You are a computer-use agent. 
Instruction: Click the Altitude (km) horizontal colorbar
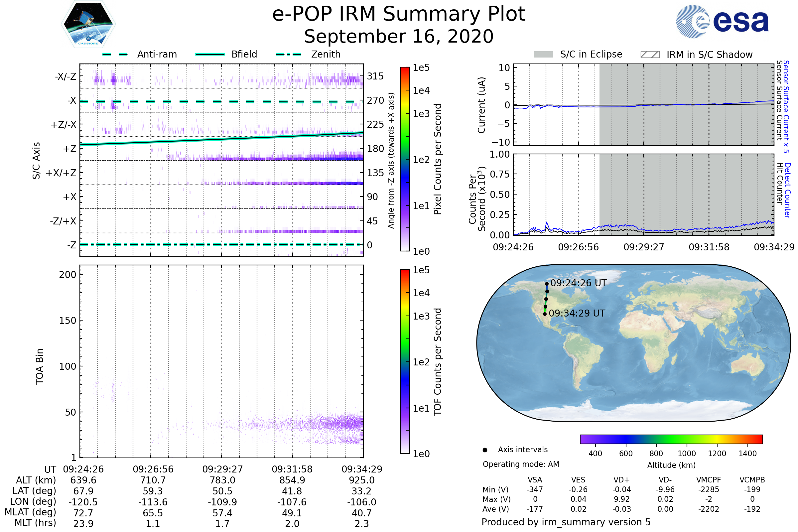click(x=671, y=439)
